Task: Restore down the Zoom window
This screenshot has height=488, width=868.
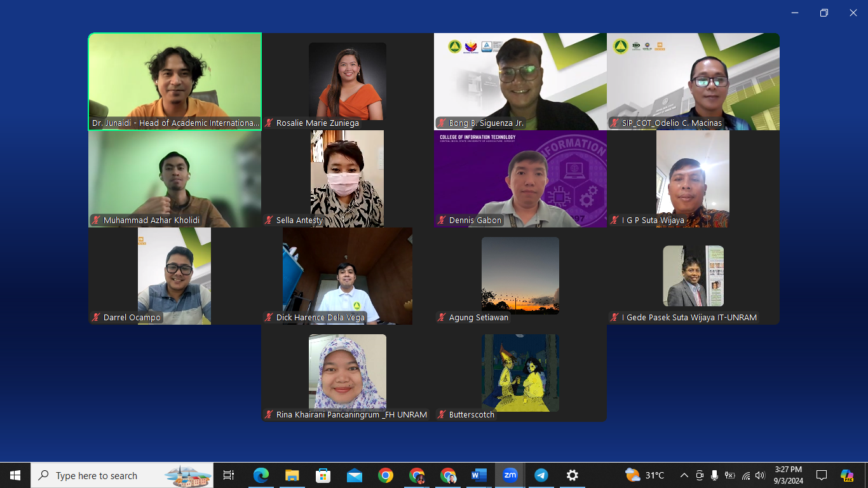Action: (824, 13)
